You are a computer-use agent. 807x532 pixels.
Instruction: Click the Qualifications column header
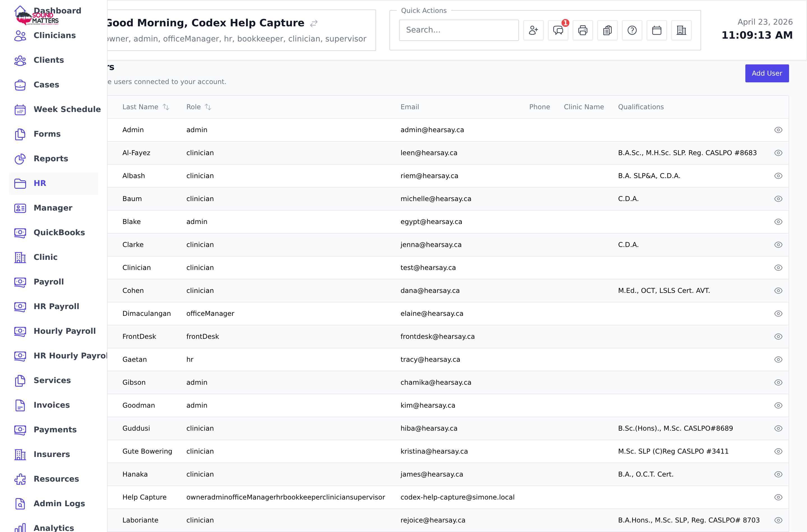[x=641, y=107]
